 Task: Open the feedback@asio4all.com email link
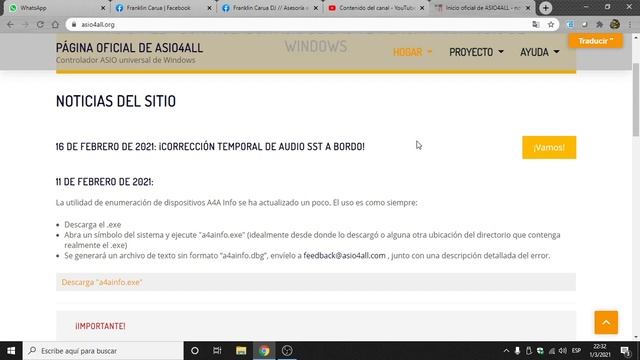[x=344, y=256]
